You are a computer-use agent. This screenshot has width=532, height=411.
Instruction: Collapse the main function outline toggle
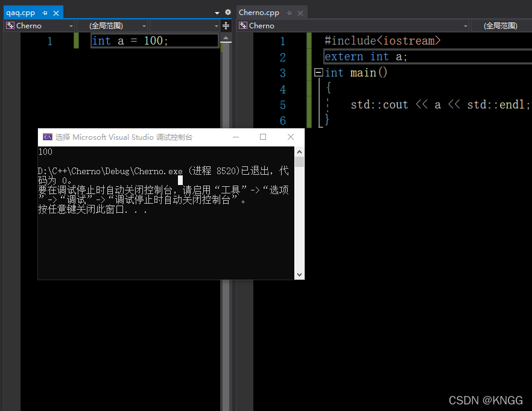(318, 72)
